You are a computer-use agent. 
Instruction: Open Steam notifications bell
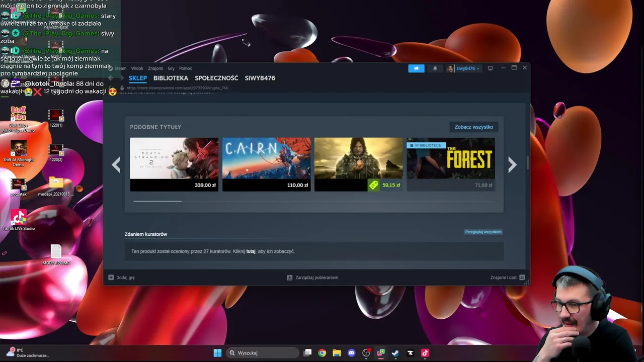[x=435, y=68]
